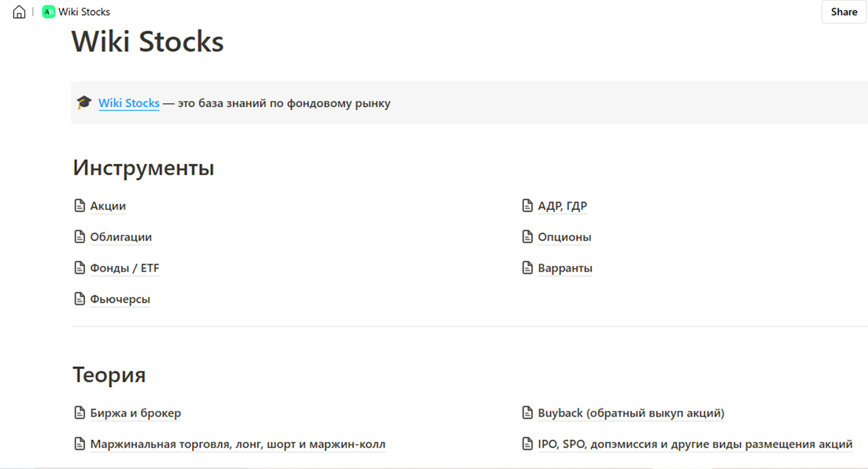
Task: Click the Инструменты section heading
Action: (x=144, y=168)
